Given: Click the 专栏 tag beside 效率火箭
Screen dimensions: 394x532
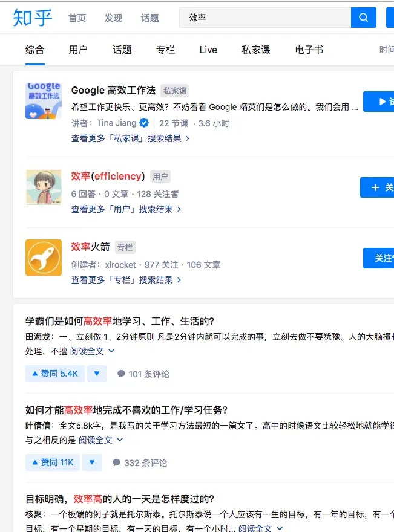Looking at the screenshot, I should pyautogui.click(x=125, y=247).
